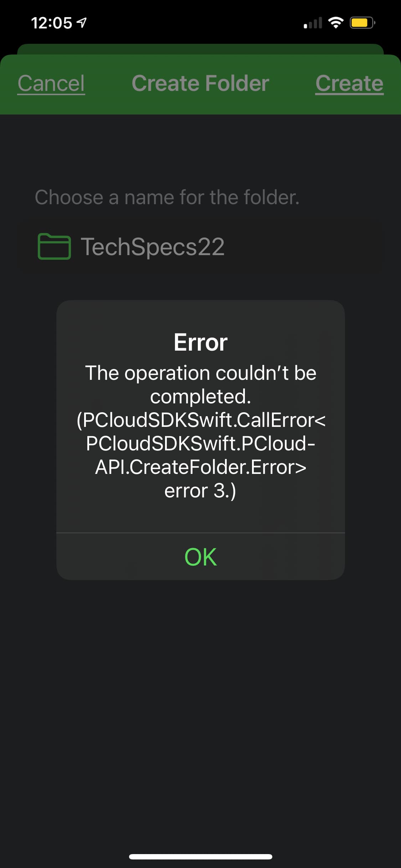Tap the 12:05 clock in status bar
Viewport: 401px width, 868px height.
pyautogui.click(x=51, y=23)
